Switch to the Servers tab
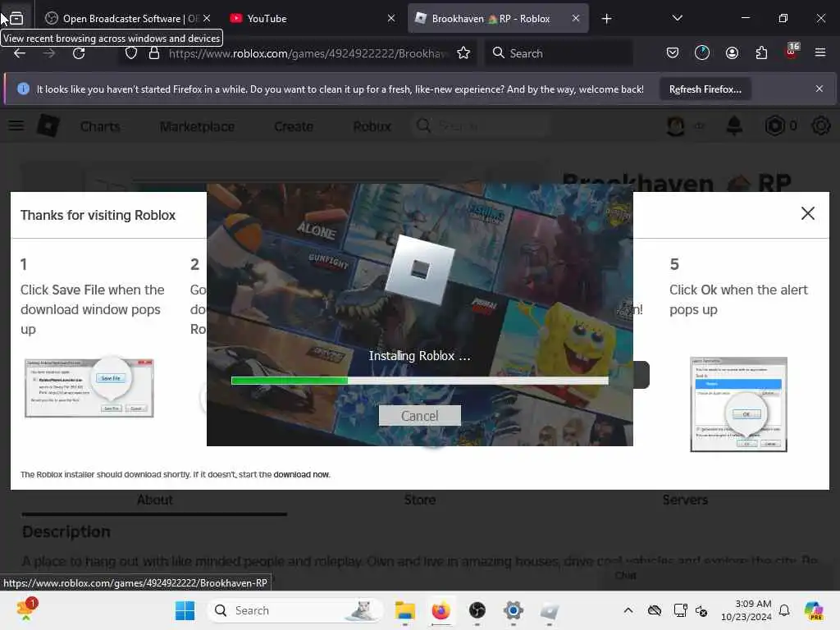Viewport: 840px width, 630px height. [685, 500]
